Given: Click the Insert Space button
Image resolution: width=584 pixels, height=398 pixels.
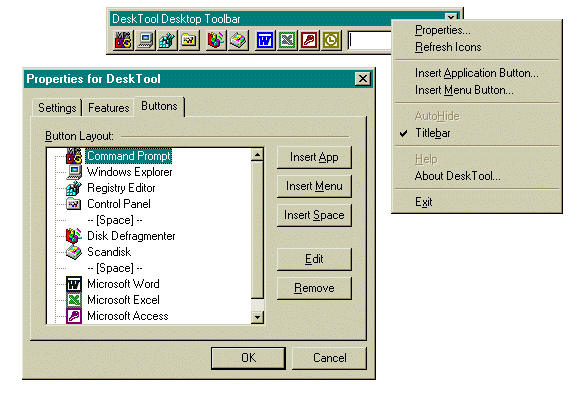Looking at the screenshot, I should coord(314,215).
